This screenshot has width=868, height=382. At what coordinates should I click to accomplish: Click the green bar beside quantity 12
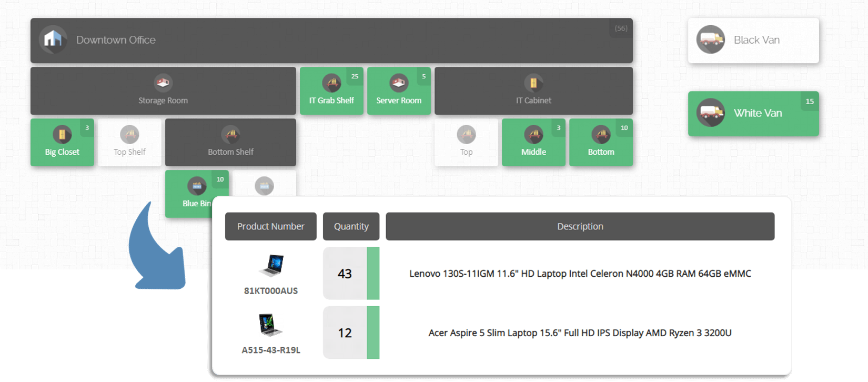coord(373,333)
